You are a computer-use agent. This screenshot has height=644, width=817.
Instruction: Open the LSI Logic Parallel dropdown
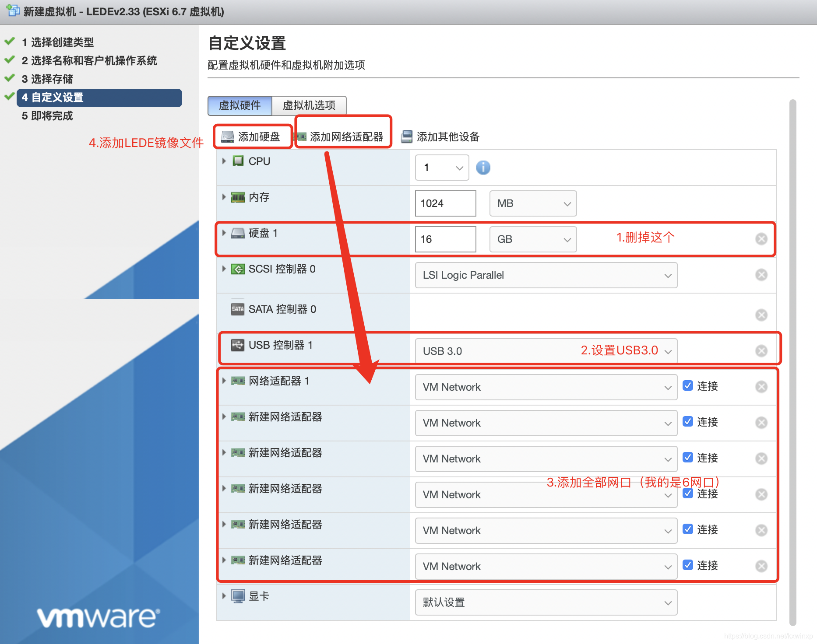click(x=546, y=275)
